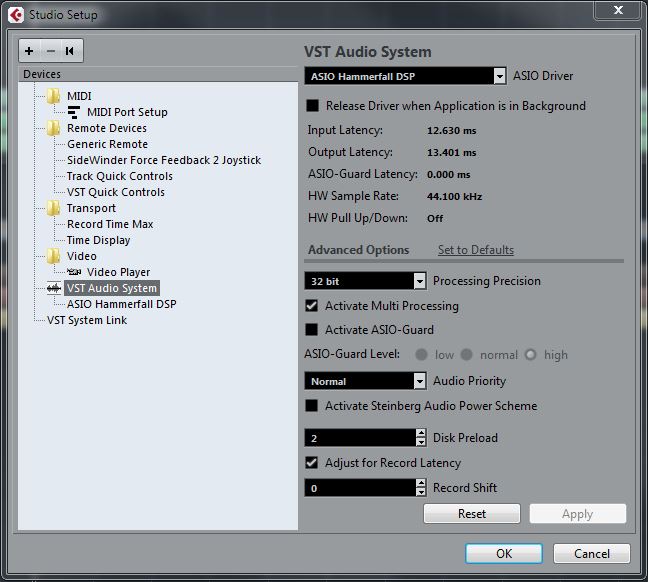The width and height of the screenshot is (648, 582).
Task: Select Track Quick Controls tree item
Action: (x=120, y=176)
